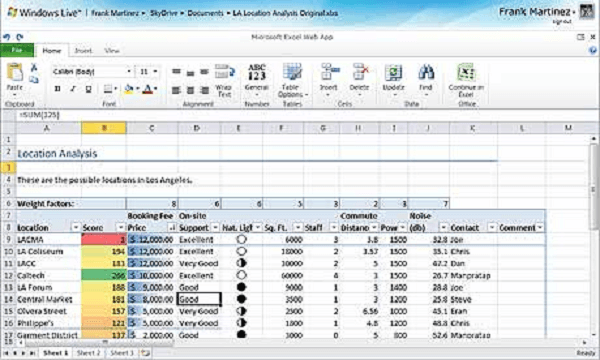Open the fill color dropdown arrow

click(137, 89)
